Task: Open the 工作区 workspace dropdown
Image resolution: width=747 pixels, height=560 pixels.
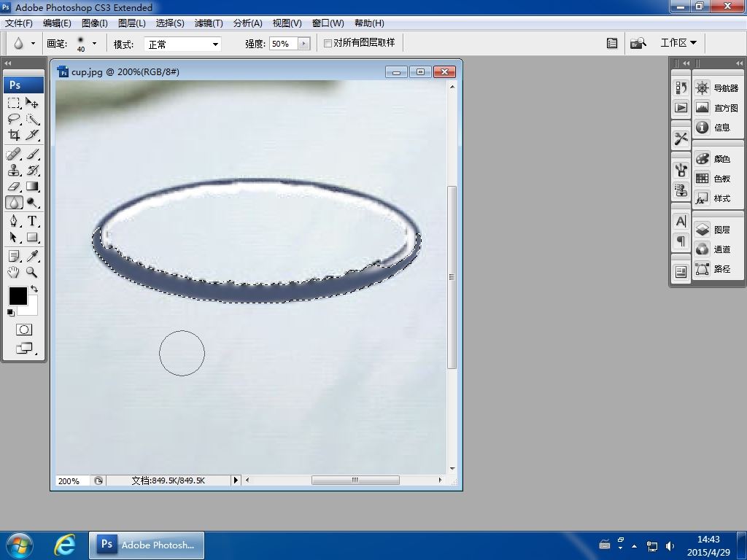Action: pos(678,43)
